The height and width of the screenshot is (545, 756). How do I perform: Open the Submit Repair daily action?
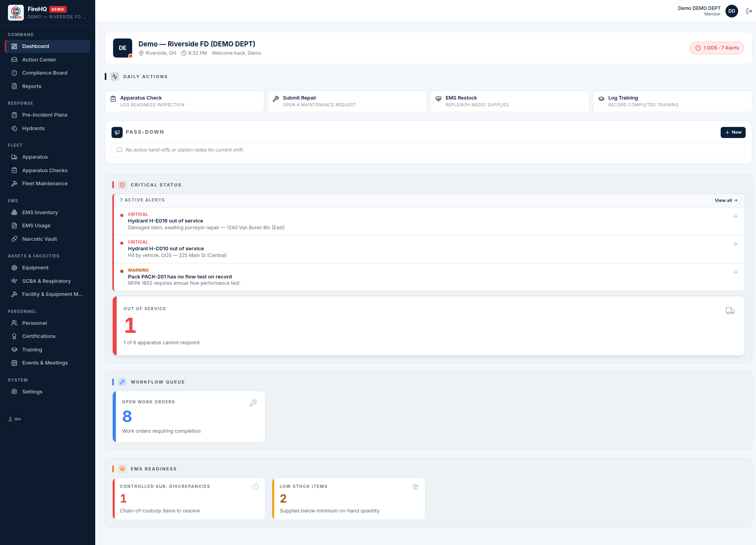pyautogui.click(x=347, y=101)
